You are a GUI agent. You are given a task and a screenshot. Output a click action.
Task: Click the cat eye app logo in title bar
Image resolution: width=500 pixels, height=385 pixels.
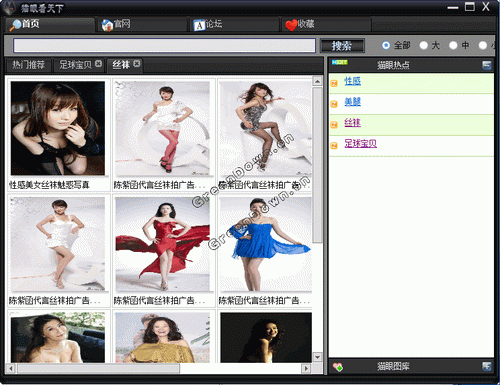9,8
